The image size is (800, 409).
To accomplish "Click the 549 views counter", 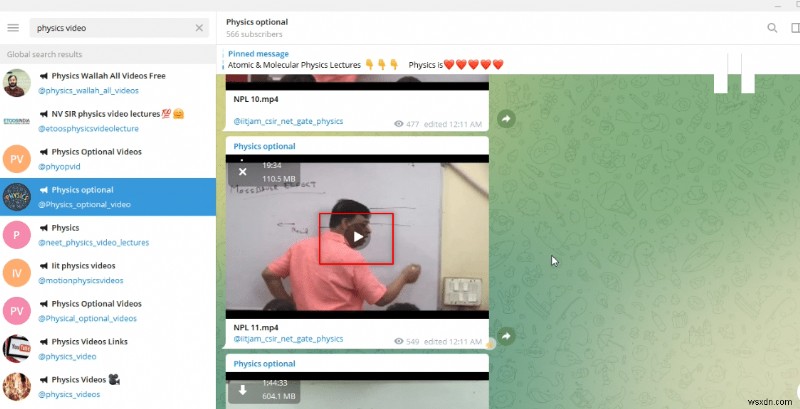I will click(x=407, y=341).
